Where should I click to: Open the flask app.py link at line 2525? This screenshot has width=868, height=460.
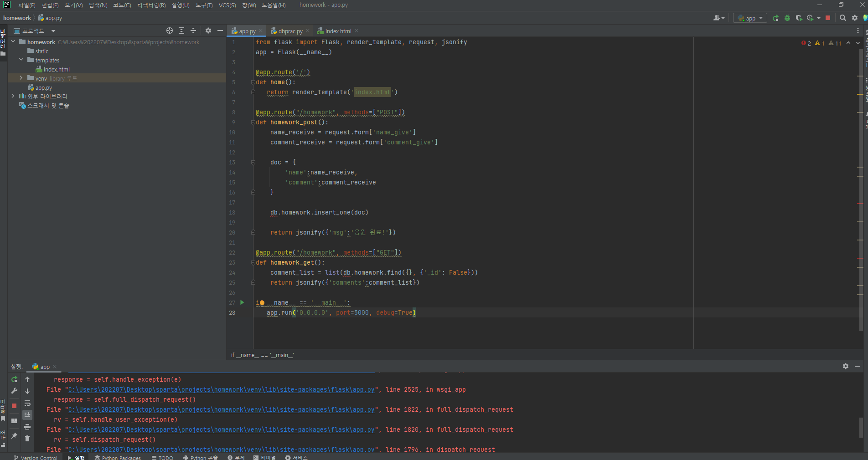(221, 390)
